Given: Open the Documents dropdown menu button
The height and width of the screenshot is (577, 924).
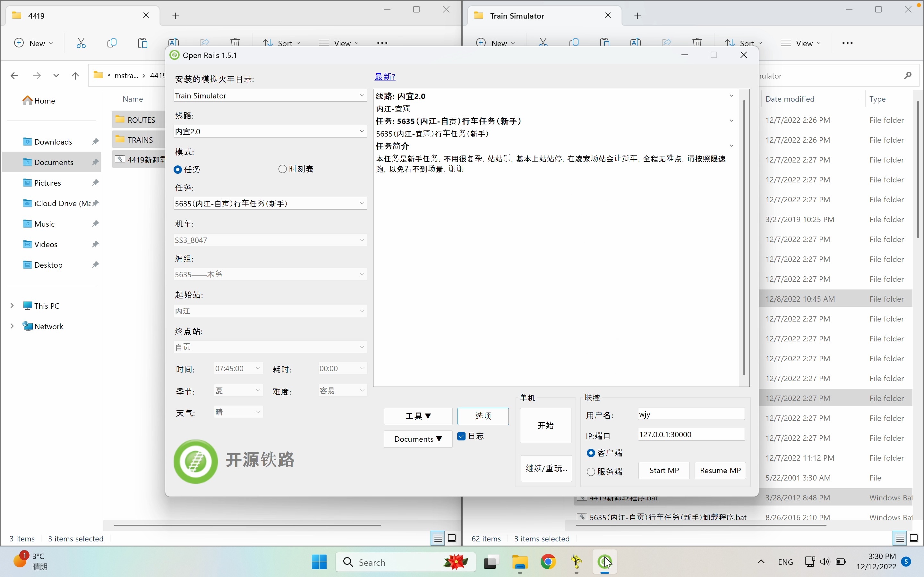Looking at the screenshot, I should pyautogui.click(x=418, y=439).
